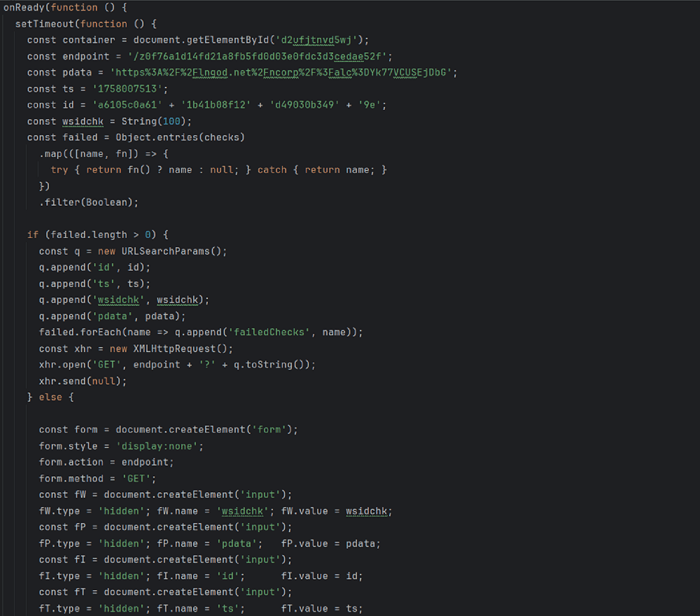Click the ts value '1758007513'
700x616 pixels.
(x=126, y=88)
